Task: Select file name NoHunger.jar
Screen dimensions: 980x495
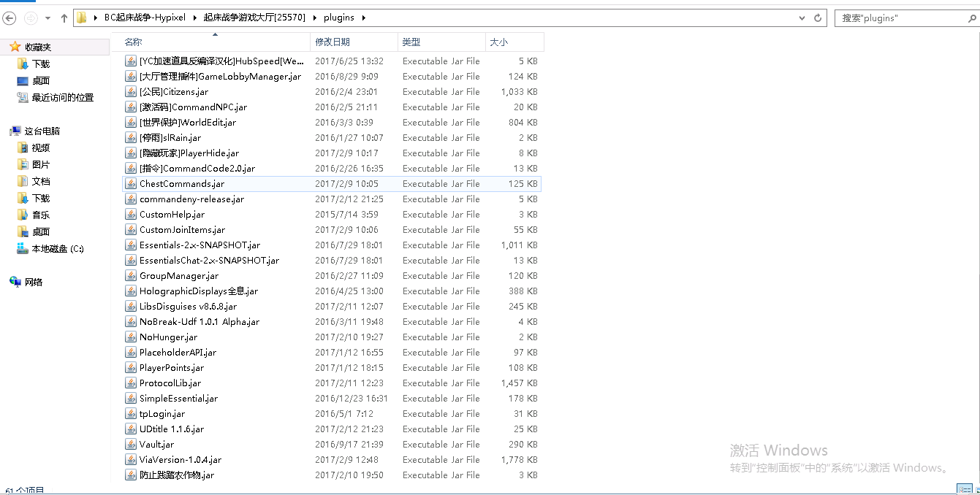Action: click(168, 337)
